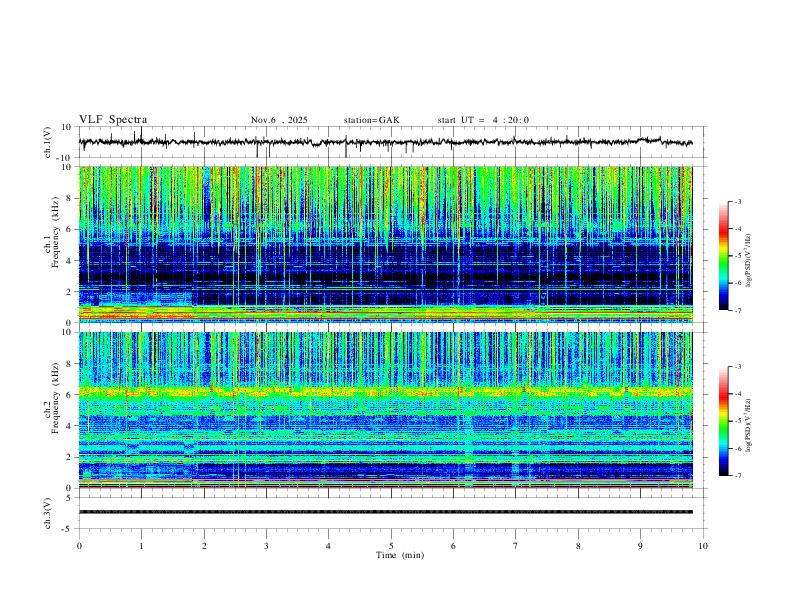The height and width of the screenshot is (612, 792).
Task: Click the ch.1 color scale bar
Action: pos(723,256)
